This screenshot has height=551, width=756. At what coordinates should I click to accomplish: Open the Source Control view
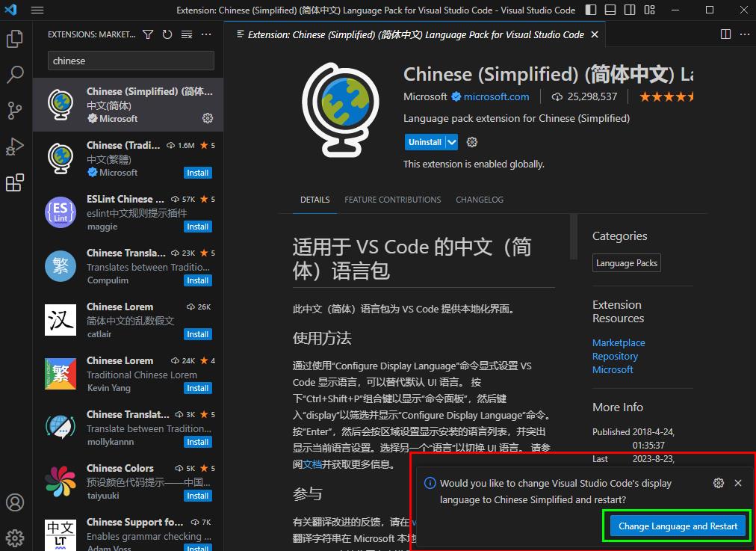[x=15, y=111]
